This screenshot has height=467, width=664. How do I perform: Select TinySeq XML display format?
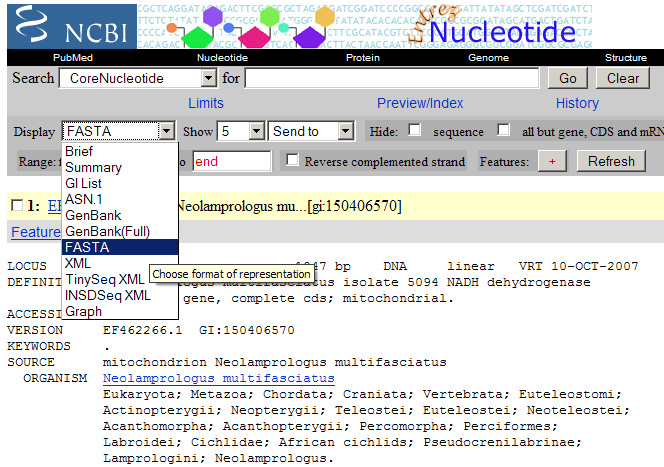[120, 279]
